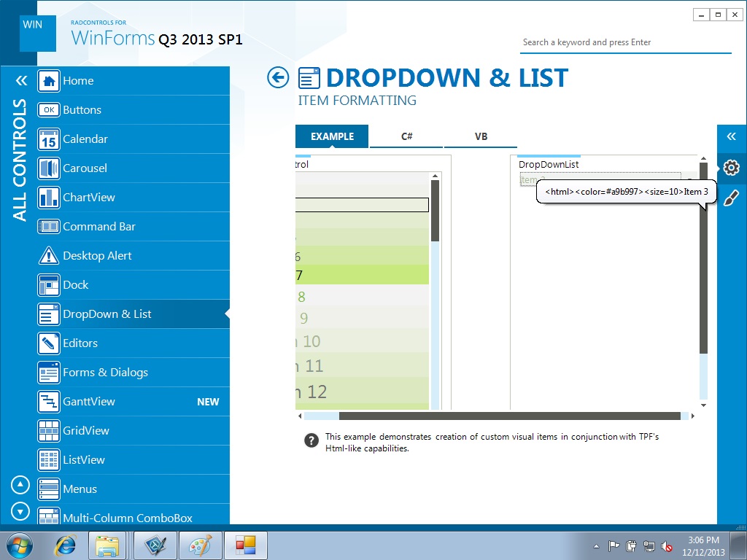Switch to the C# code tab
Screen dimensions: 747x560
(x=406, y=136)
